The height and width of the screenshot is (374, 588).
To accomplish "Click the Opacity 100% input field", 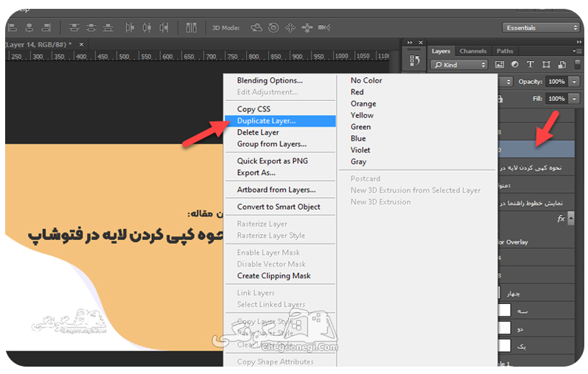I will pos(556,82).
